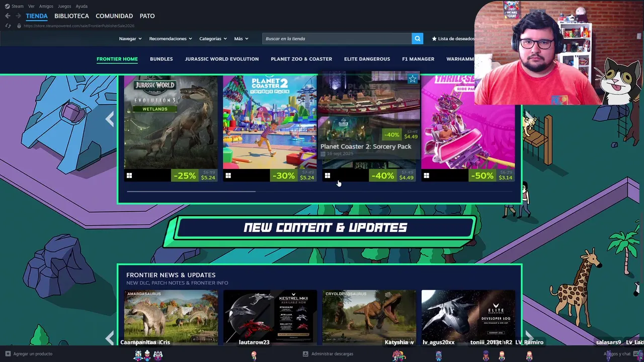Click the Amigos y chat icon
The image size is (644, 362).
tap(635, 354)
